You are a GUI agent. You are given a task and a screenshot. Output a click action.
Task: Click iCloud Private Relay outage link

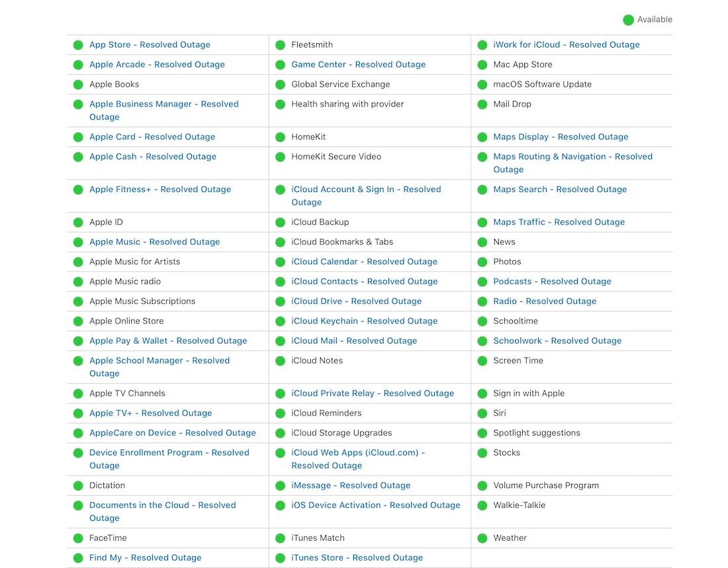tap(373, 393)
